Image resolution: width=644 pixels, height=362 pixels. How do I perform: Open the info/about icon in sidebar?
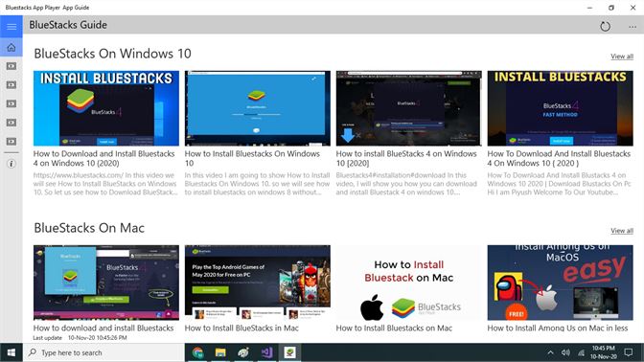click(11, 164)
